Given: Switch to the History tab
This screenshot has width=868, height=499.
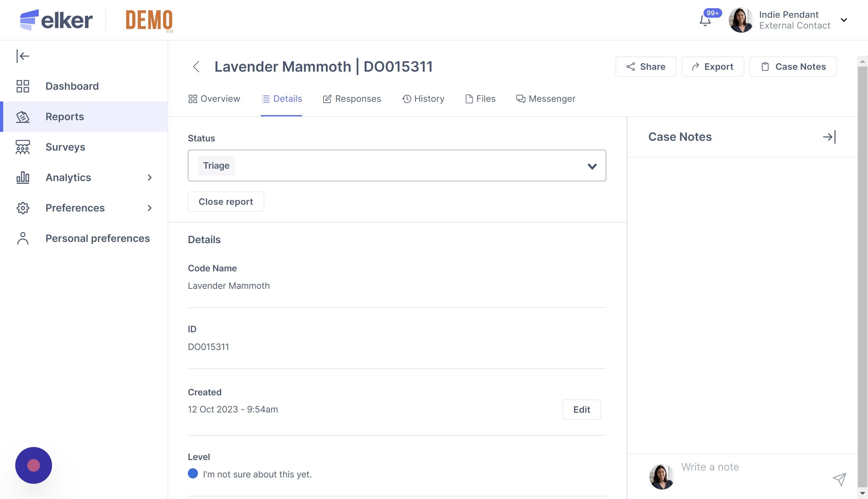Looking at the screenshot, I should click(x=423, y=99).
